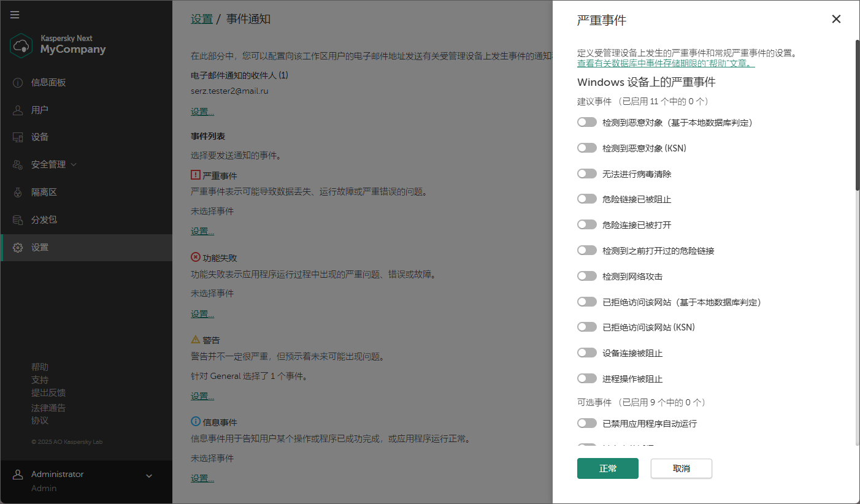This screenshot has height=504, width=860.
Task: Click the 取消 cancel button
Action: (x=681, y=468)
